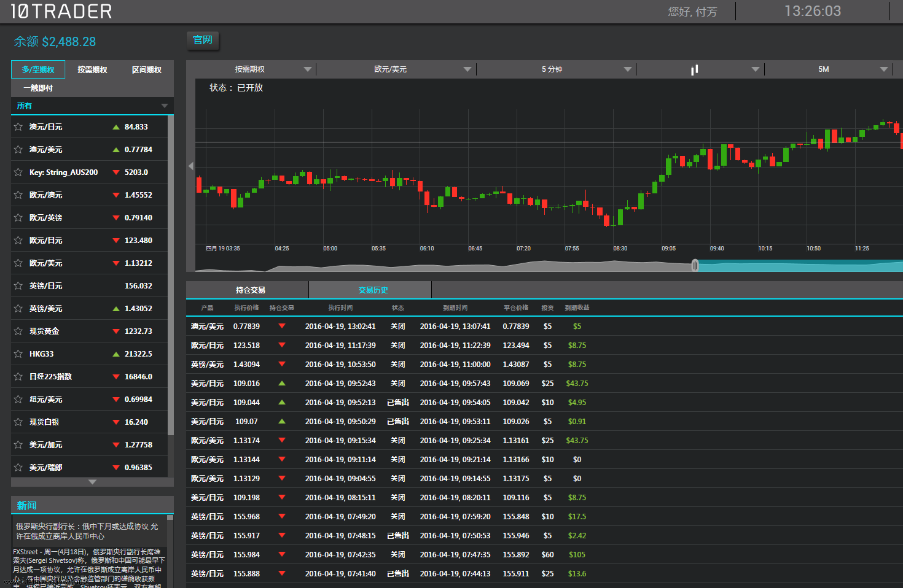Viewport: 903px width, 588px height.
Task: Toggle favorite star for 英镑/日元 in asset list
Action: [18, 286]
